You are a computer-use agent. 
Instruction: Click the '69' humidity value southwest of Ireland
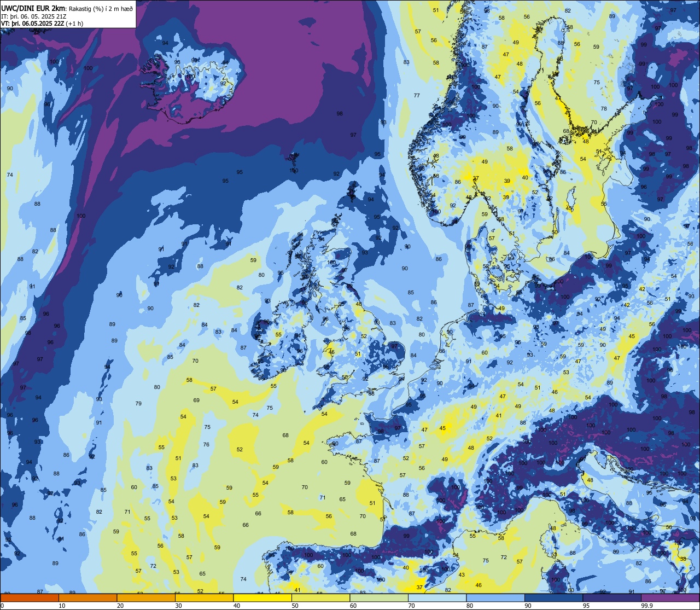pos(196,400)
